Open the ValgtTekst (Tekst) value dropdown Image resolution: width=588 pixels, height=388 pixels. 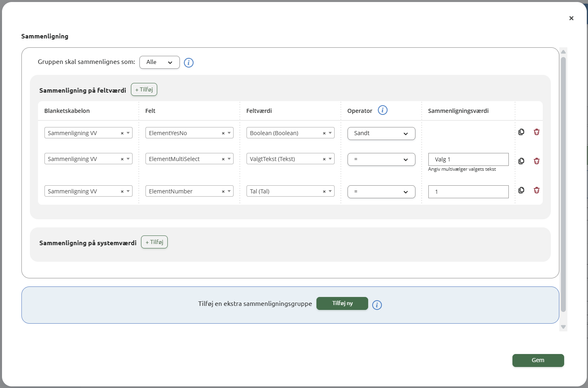(330, 159)
